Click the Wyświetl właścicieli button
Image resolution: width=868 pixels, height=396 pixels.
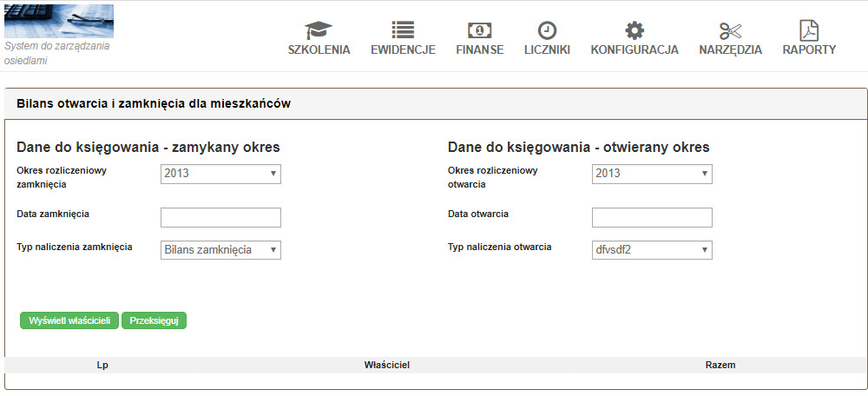69,320
